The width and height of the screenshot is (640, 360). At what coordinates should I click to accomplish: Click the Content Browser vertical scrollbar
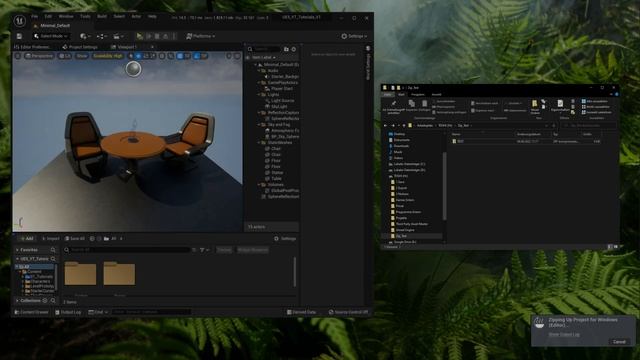point(294,272)
